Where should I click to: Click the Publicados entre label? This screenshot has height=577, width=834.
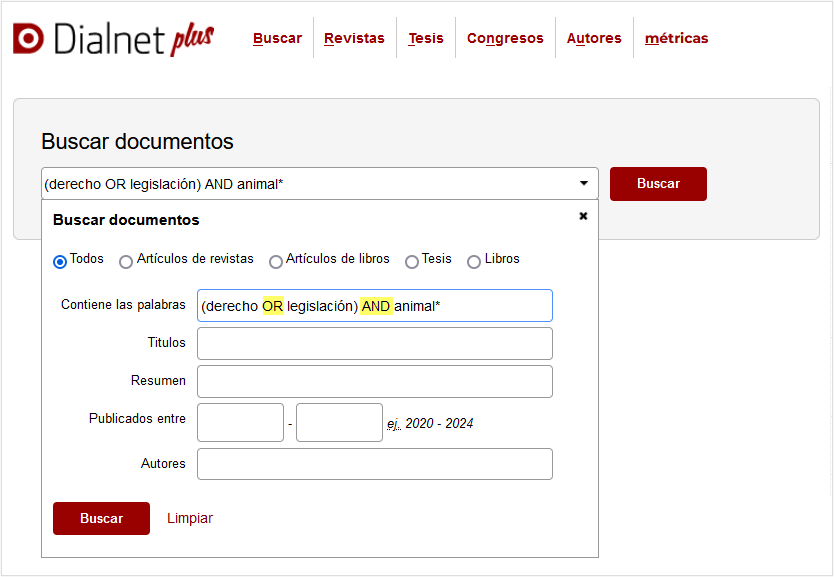(137, 419)
